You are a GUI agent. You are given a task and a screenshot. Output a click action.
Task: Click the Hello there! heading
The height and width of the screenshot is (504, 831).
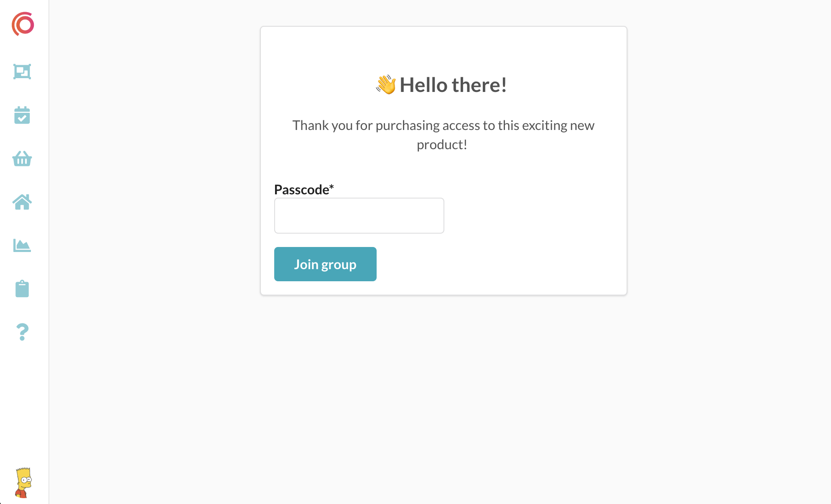[453, 85]
